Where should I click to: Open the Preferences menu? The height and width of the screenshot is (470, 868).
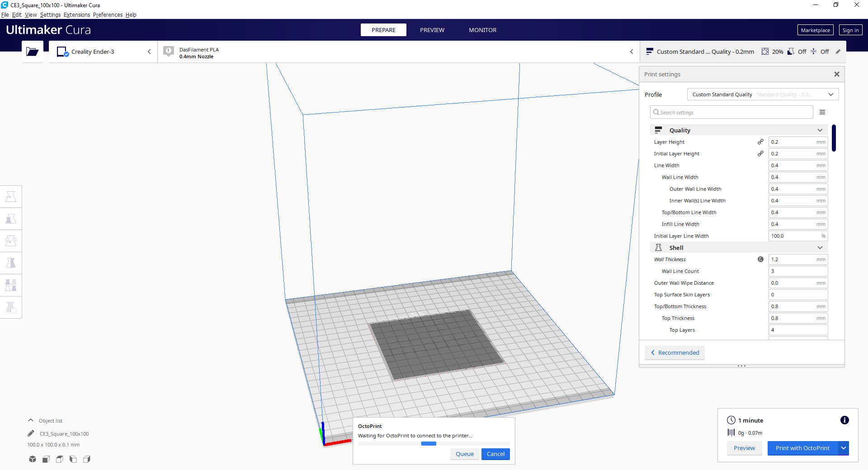pos(108,14)
